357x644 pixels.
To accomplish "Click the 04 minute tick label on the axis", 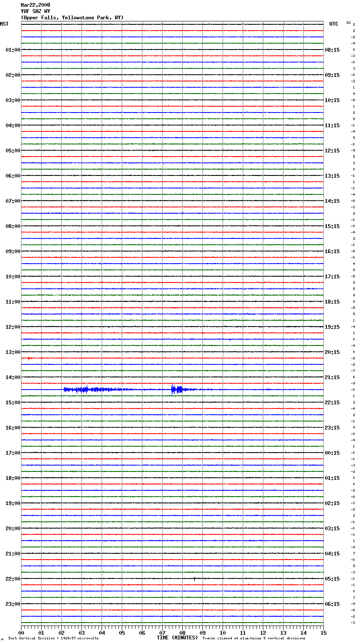I will click(x=102, y=633).
